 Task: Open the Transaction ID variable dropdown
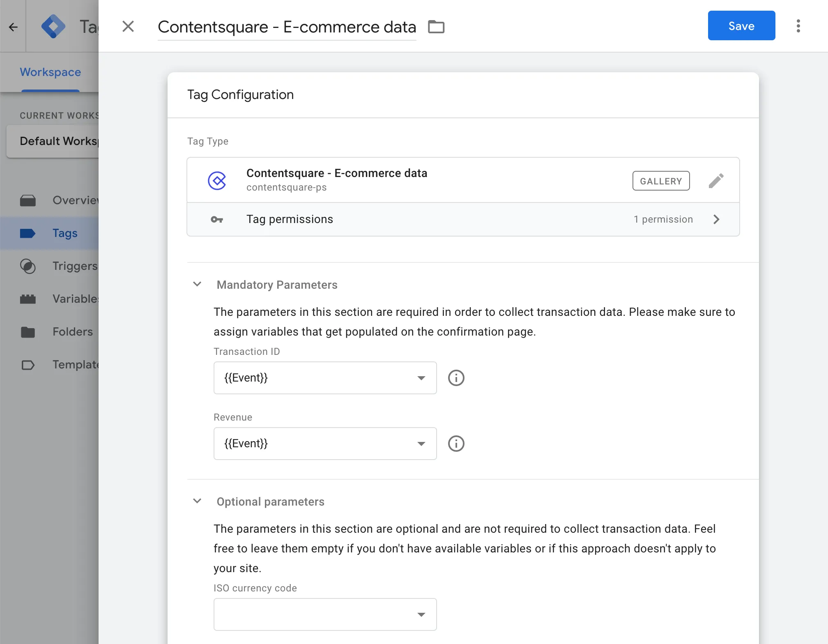pos(325,378)
